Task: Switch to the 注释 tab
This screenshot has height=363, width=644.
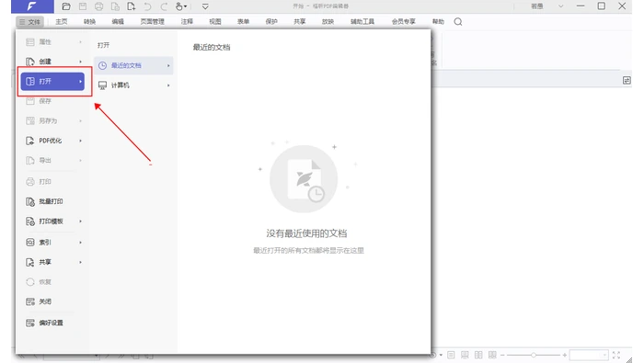Action: coord(187,22)
